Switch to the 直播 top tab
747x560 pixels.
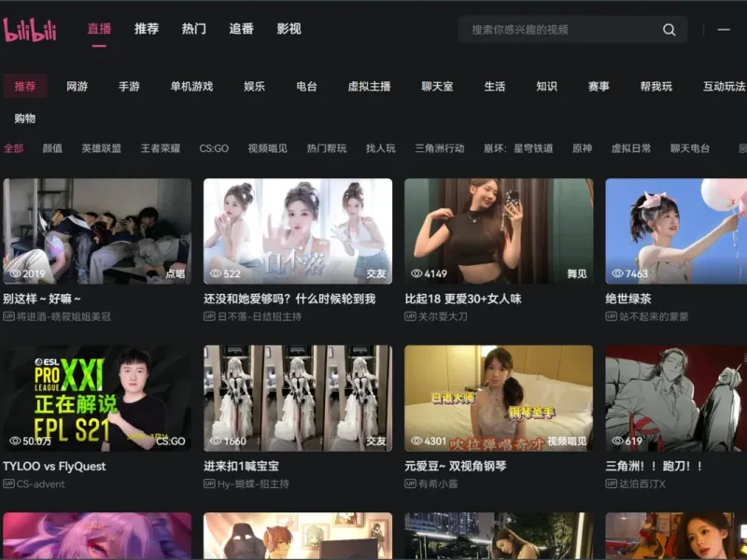(x=99, y=29)
